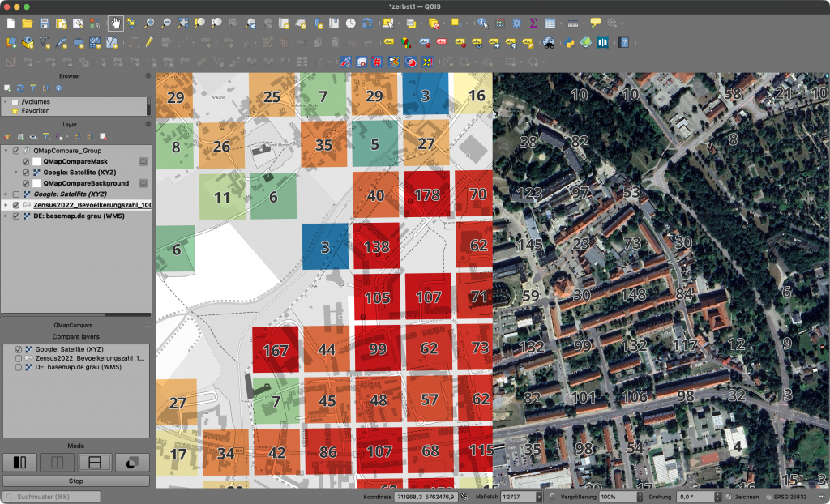Click the Refresh map icon
Screen dimensions: 830x504
[x=368, y=23]
